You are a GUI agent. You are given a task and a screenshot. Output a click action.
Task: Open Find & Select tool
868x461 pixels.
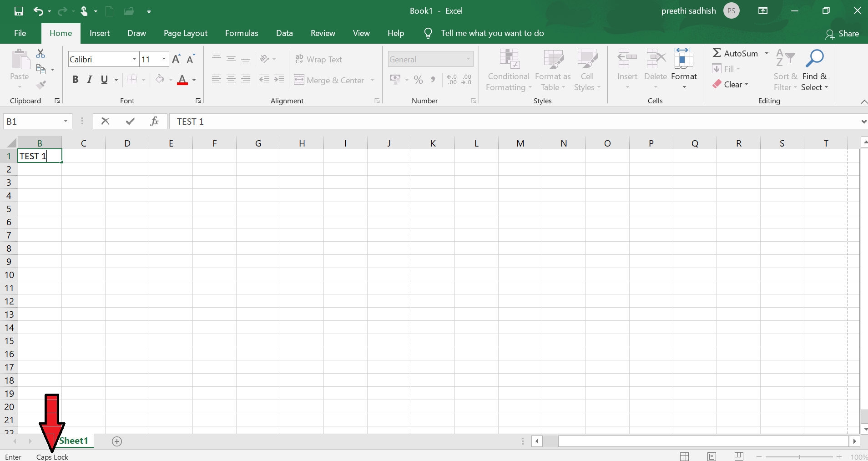(815, 69)
